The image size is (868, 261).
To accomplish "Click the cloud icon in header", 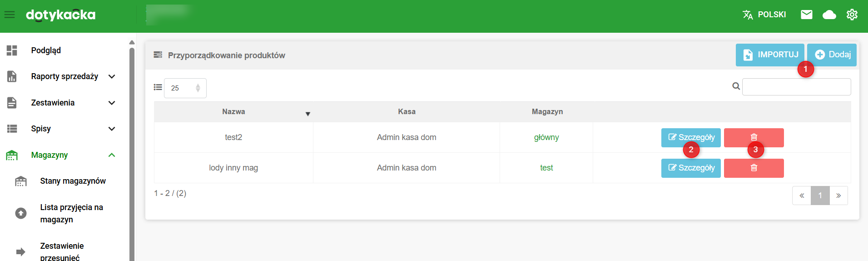I will 829,15.
